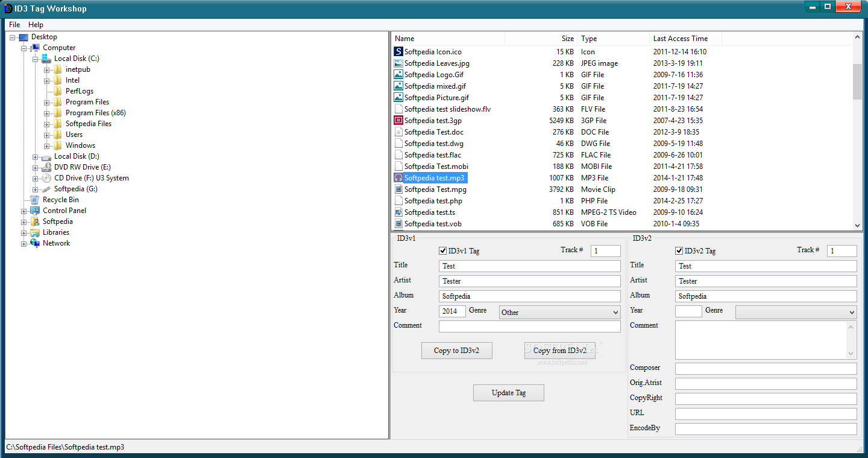This screenshot has width=868, height=458.
Task: Click the Softpedia Icon.ico file icon
Action: click(398, 52)
